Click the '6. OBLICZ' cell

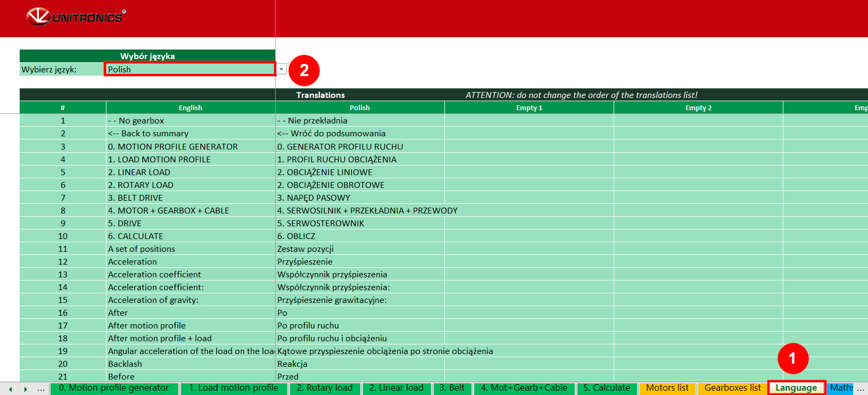(x=360, y=236)
